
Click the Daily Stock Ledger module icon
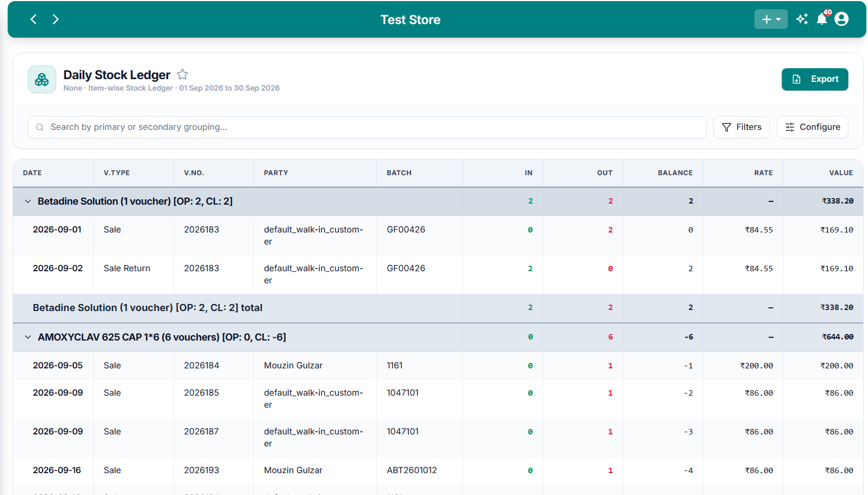[x=42, y=80]
